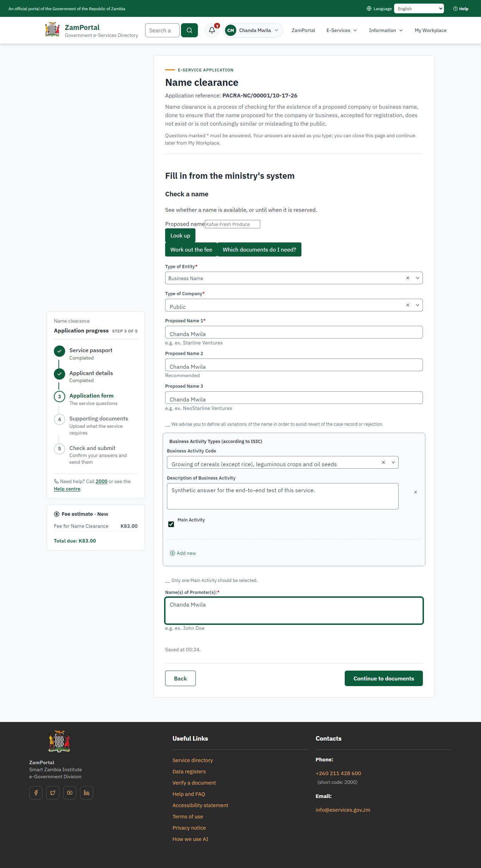Open the Help centre link
The width and height of the screenshot is (481, 868).
(x=67, y=489)
